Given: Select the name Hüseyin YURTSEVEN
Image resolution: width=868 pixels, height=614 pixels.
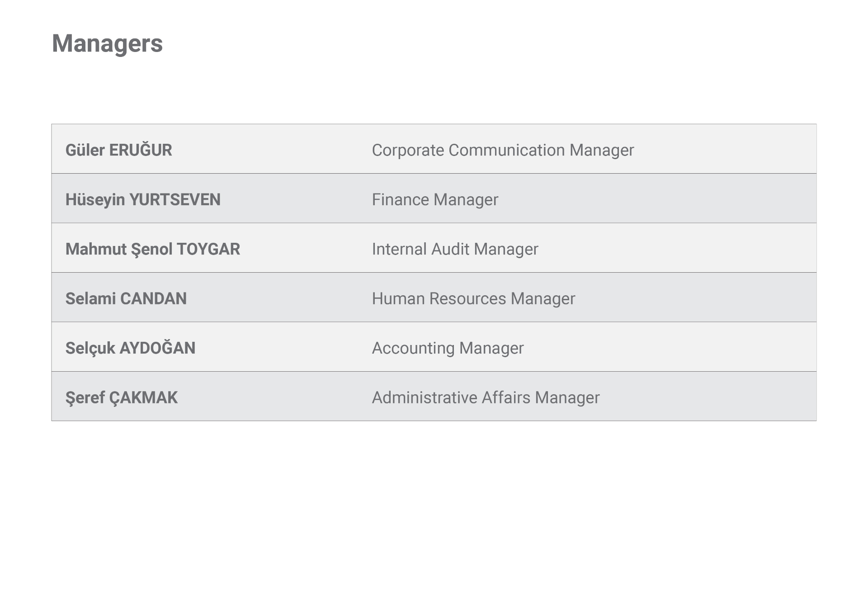Looking at the screenshot, I should [x=143, y=200].
